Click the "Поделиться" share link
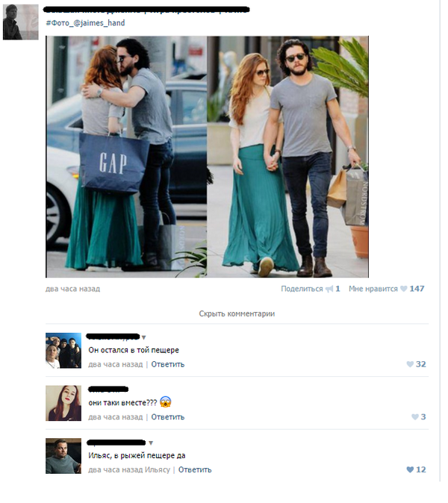Image resolution: width=448 pixels, height=503 pixels. [x=302, y=289]
